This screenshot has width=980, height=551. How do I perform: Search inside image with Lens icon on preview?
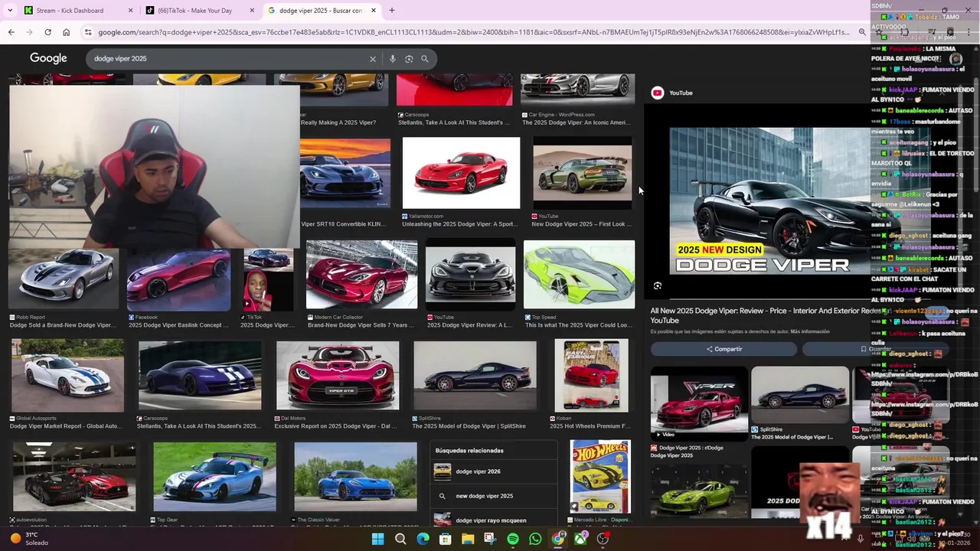658,285
